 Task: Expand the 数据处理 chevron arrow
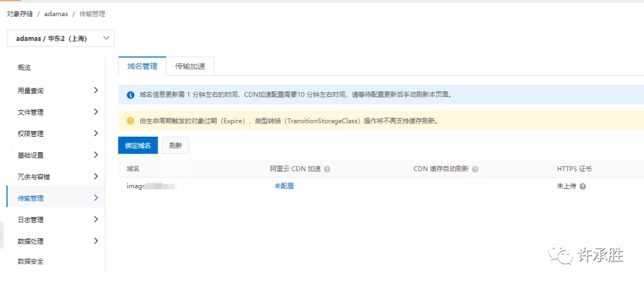pyautogui.click(x=95, y=241)
